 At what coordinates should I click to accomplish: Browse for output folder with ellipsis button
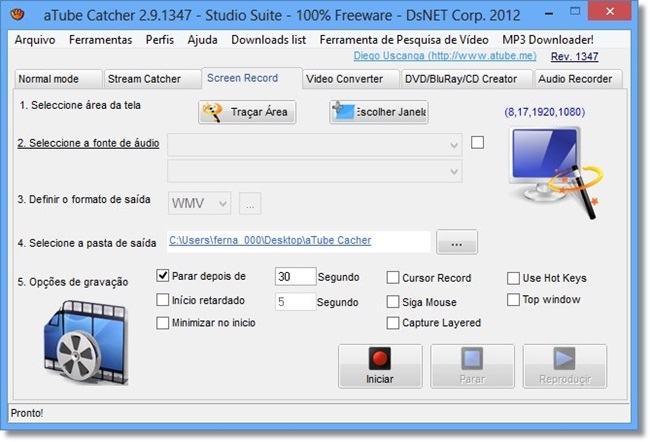[x=457, y=242]
